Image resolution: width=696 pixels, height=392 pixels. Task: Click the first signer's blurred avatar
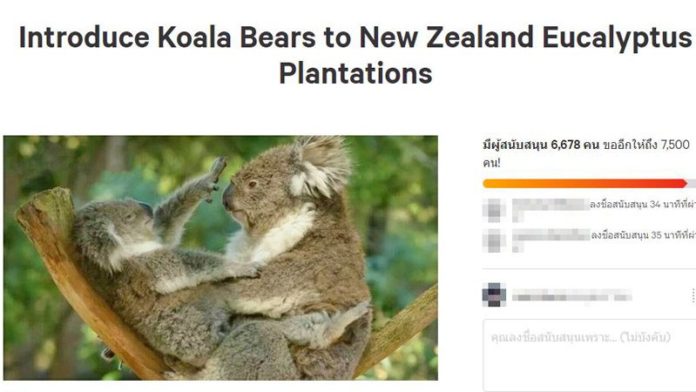point(494,210)
